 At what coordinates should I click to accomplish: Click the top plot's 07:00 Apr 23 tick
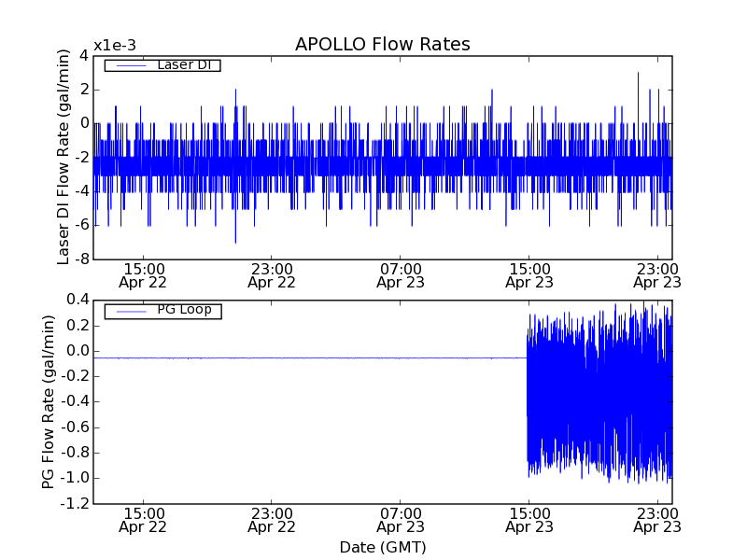(x=401, y=275)
